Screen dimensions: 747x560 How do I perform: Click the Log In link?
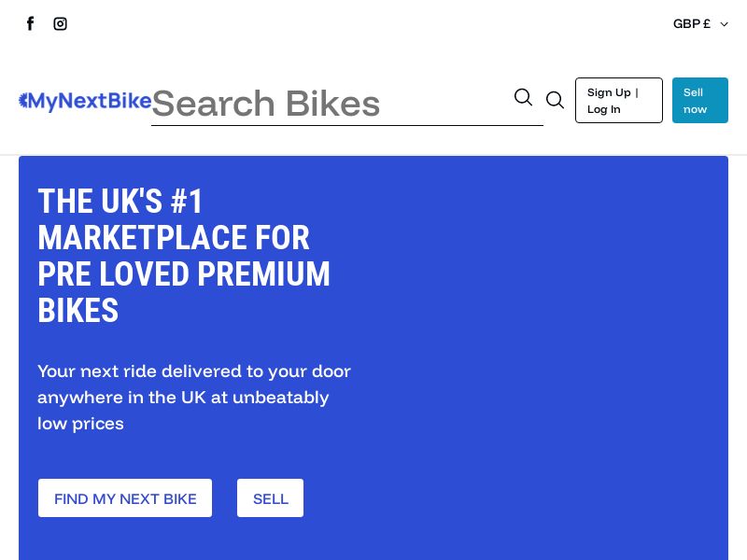pos(603,109)
